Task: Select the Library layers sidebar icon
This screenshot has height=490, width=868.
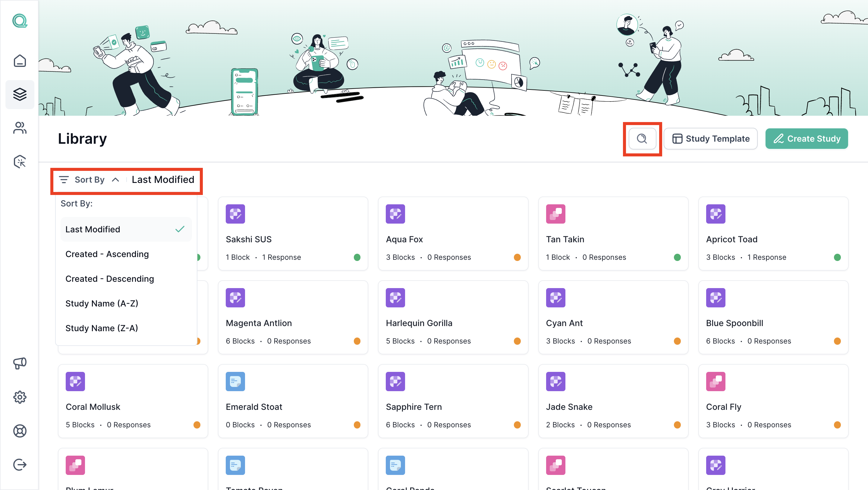Action: pos(20,94)
